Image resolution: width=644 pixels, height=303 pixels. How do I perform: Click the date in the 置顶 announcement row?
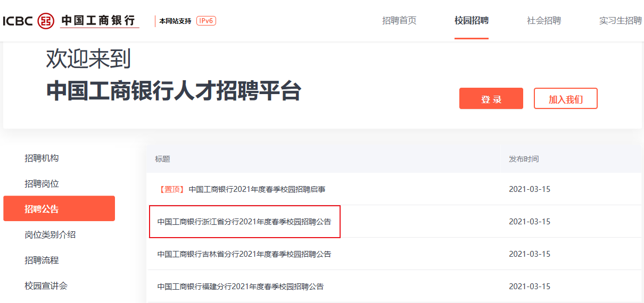[530, 189]
